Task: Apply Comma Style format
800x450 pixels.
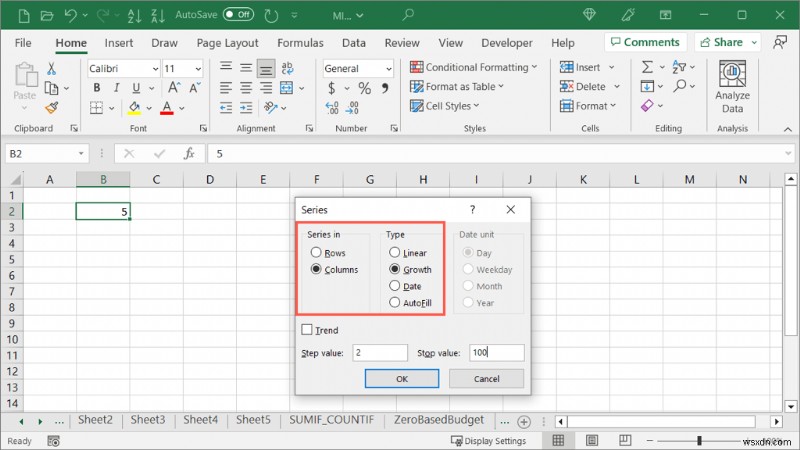Action: click(385, 88)
